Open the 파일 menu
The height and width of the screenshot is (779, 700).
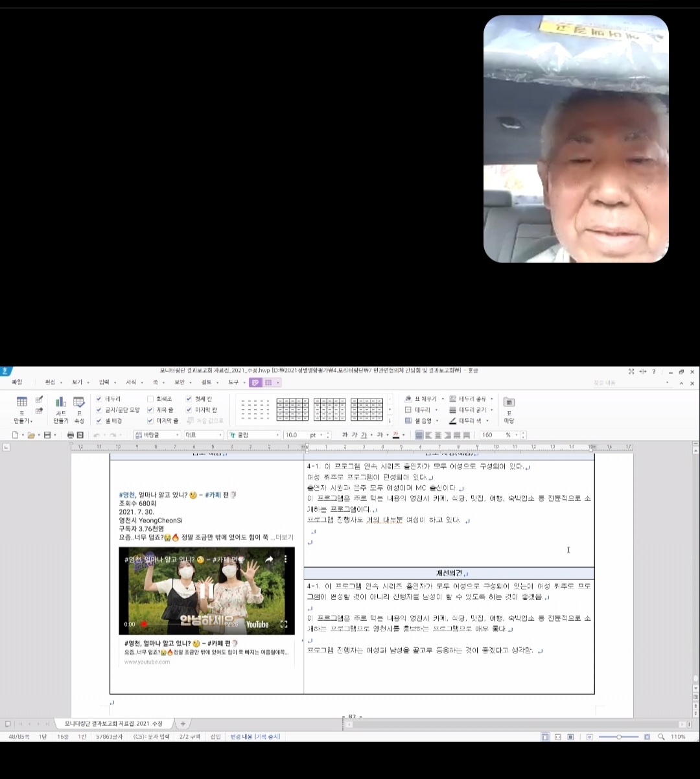17,382
